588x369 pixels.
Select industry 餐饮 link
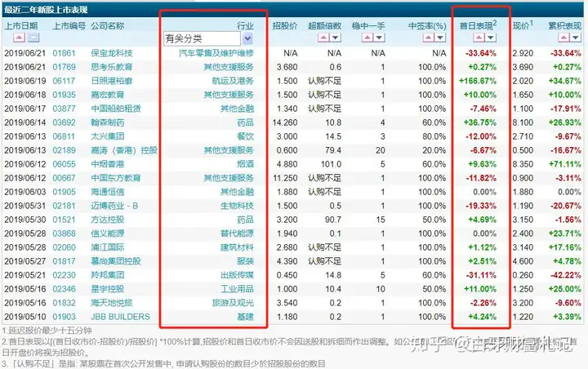click(246, 136)
